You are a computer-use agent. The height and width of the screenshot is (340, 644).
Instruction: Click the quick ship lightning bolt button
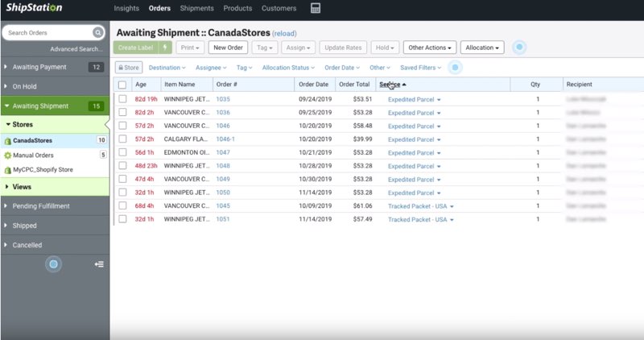[x=165, y=48]
